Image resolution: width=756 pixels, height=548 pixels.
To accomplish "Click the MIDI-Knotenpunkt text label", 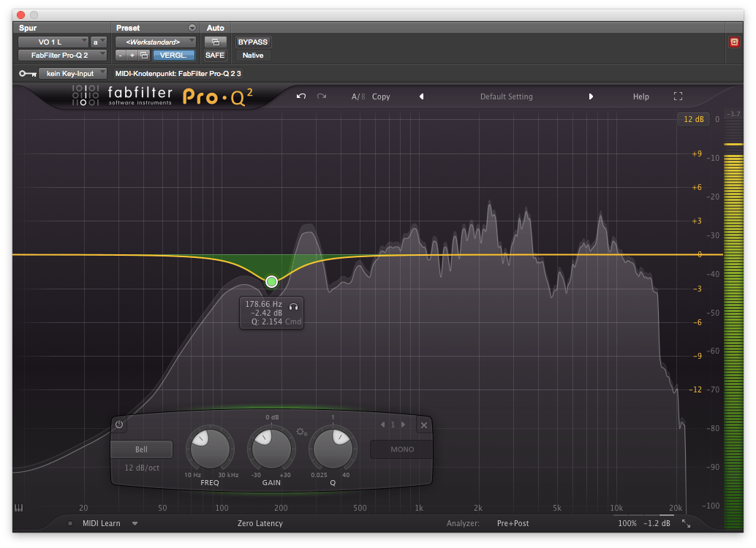I will (178, 74).
